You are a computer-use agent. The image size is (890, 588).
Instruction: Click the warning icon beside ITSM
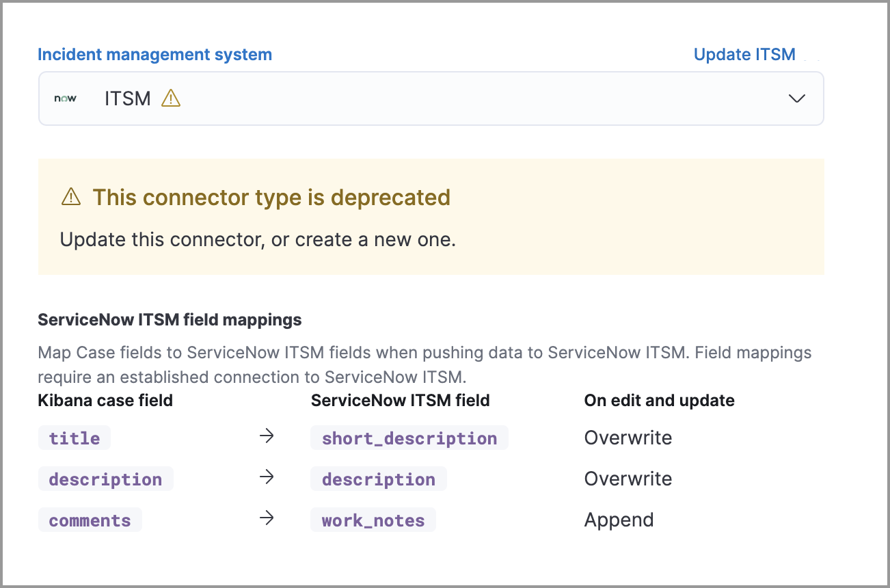click(171, 98)
